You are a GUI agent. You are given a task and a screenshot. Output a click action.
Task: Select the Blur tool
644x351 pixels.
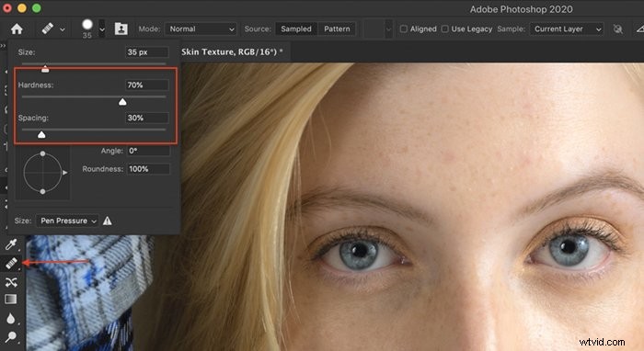point(11,319)
